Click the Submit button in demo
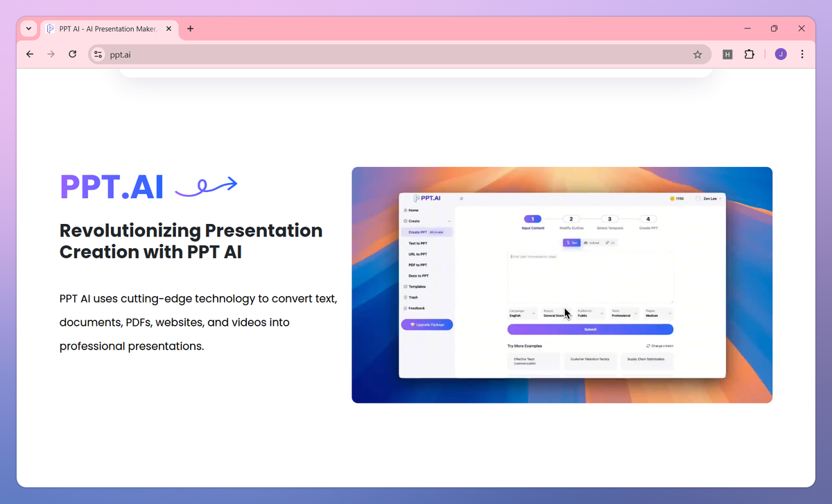This screenshot has width=832, height=504. pyautogui.click(x=590, y=329)
